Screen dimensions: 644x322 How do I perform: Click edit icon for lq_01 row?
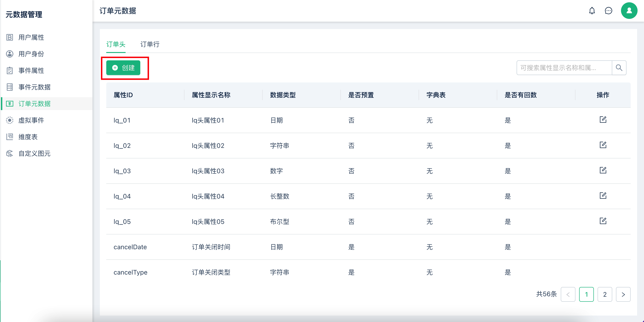(603, 120)
